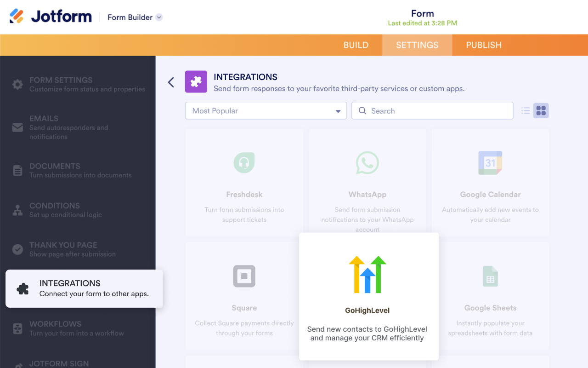Click the back arrow beside Integrations
The height and width of the screenshot is (368, 588).
[x=171, y=82]
